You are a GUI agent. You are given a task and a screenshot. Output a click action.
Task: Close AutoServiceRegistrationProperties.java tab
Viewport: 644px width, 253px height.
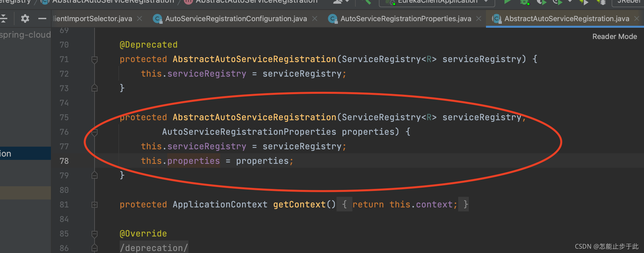pos(478,19)
